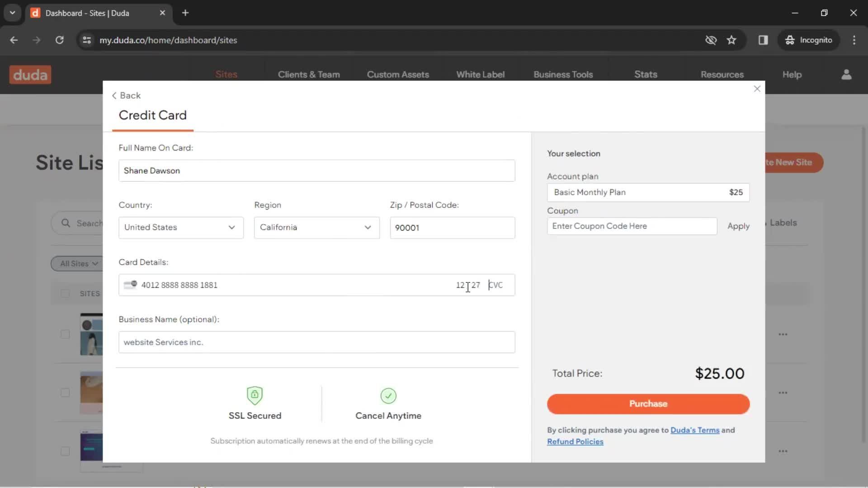Open the first site row's three-dot menu
This screenshot has height=488, width=868.
(783, 334)
